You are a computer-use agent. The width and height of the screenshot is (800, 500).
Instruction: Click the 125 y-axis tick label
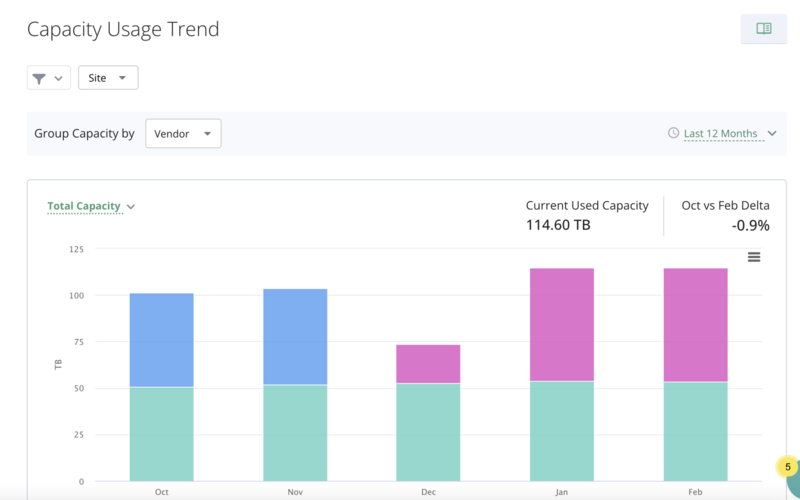pyautogui.click(x=77, y=249)
